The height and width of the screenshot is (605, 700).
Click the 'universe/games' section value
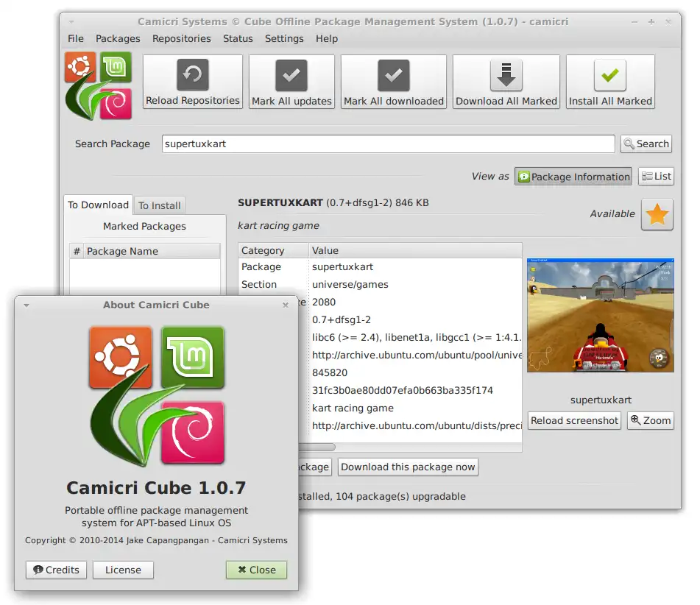350,284
